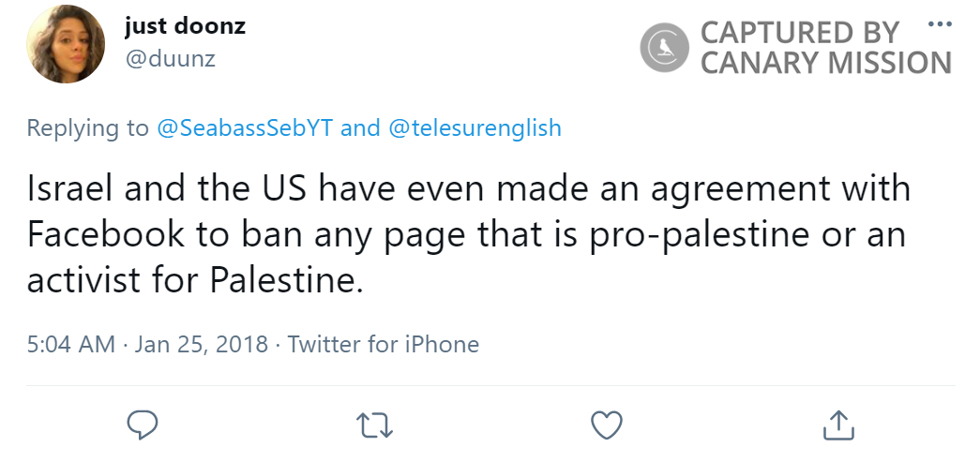The image size is (980, 462).
Task: Open the @telesurenglish mention link
Action: (x=474, y=127)
